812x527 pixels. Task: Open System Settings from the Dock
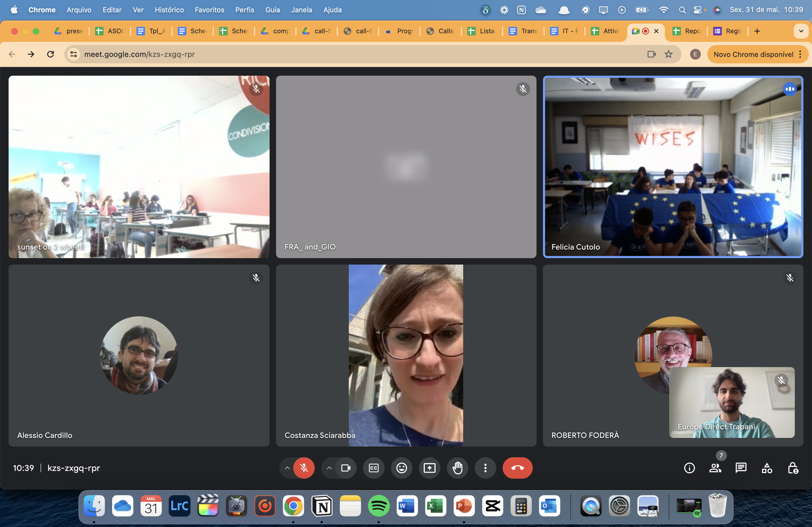[x=619, y=506]
